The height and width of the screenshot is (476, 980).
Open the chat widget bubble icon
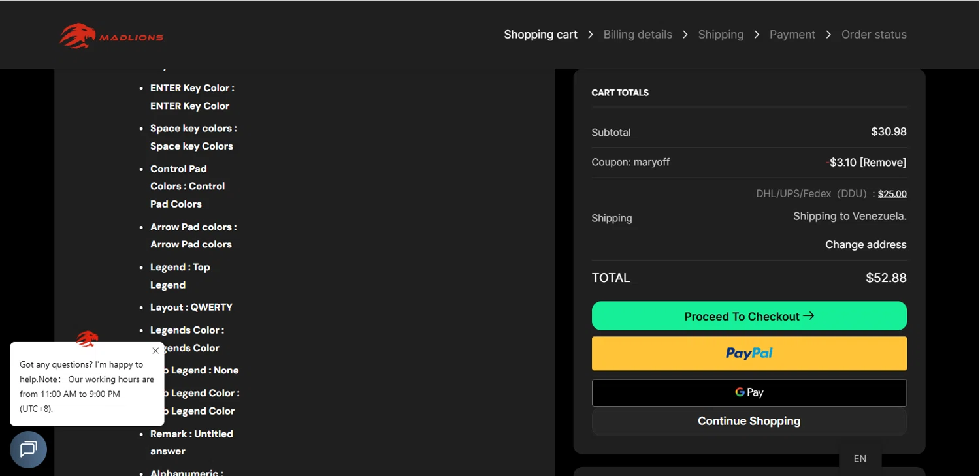point(28,449)
